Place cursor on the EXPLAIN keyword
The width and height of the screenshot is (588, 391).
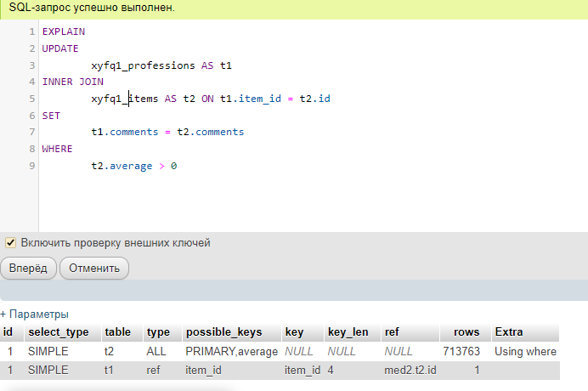click(x=64, y=31)
